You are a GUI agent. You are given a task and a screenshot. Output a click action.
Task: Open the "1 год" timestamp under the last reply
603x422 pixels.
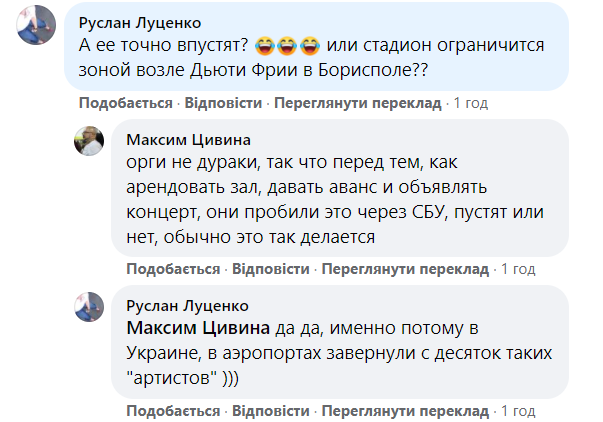[518, 410]
